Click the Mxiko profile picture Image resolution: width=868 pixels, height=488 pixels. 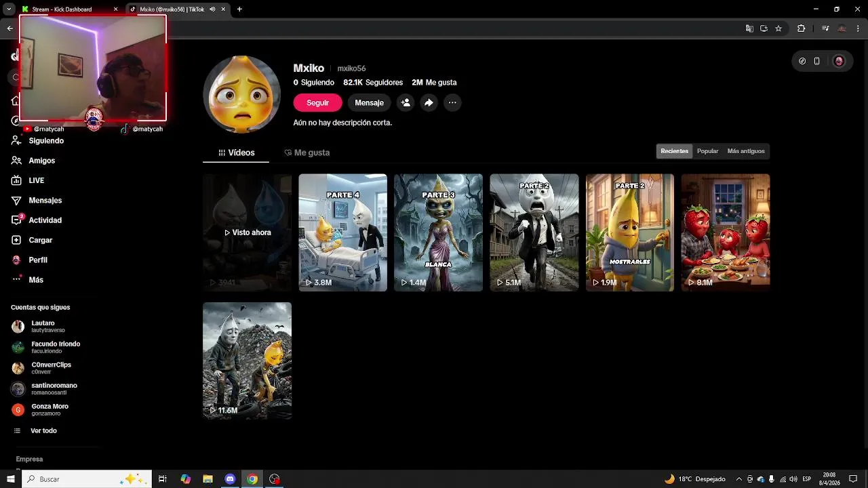click(242, 94)
